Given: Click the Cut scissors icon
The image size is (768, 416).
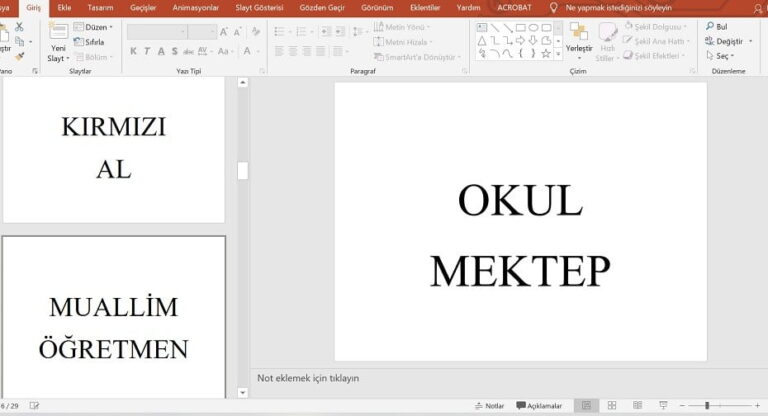Looking at the screenshot, I should [x=19, y=26].
